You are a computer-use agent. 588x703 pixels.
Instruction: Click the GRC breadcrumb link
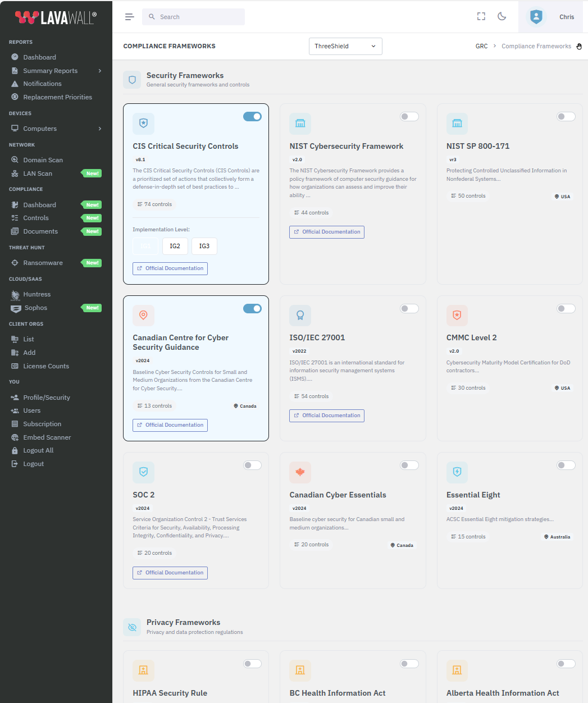(481, 47)
